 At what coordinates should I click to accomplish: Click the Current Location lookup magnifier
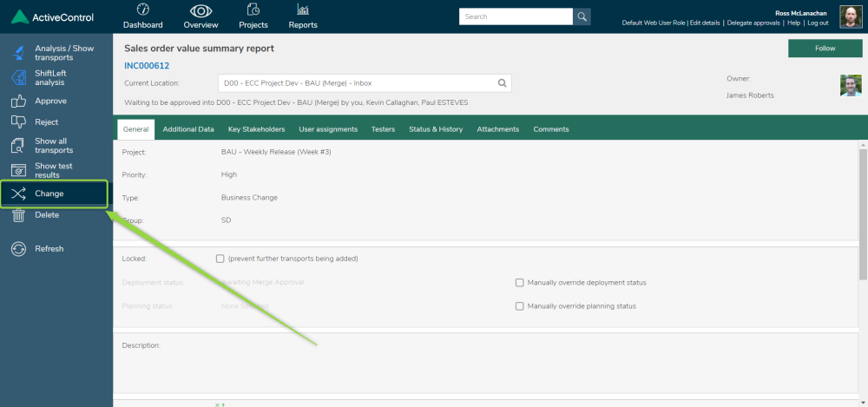point(502,83)
